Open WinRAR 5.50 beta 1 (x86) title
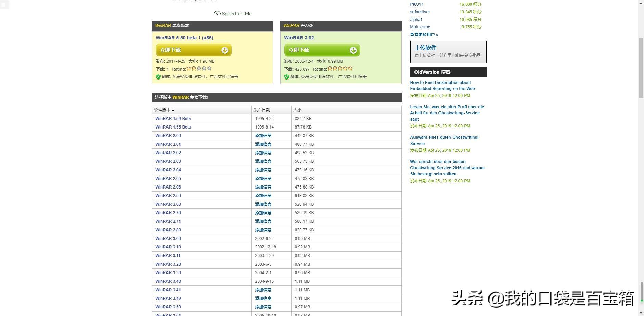 [x=184, y=38]
